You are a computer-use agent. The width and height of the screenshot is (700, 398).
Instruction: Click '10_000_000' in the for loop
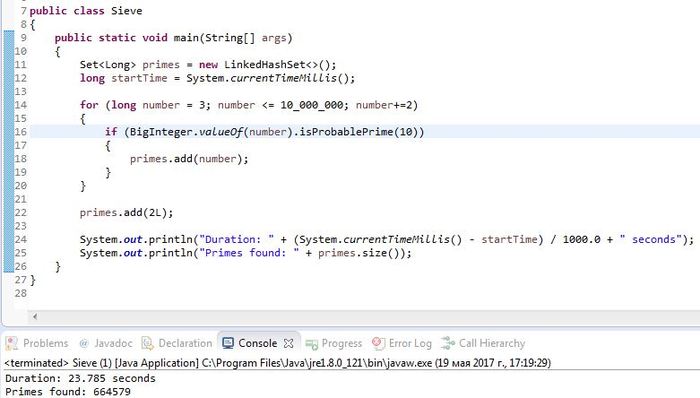312,105
